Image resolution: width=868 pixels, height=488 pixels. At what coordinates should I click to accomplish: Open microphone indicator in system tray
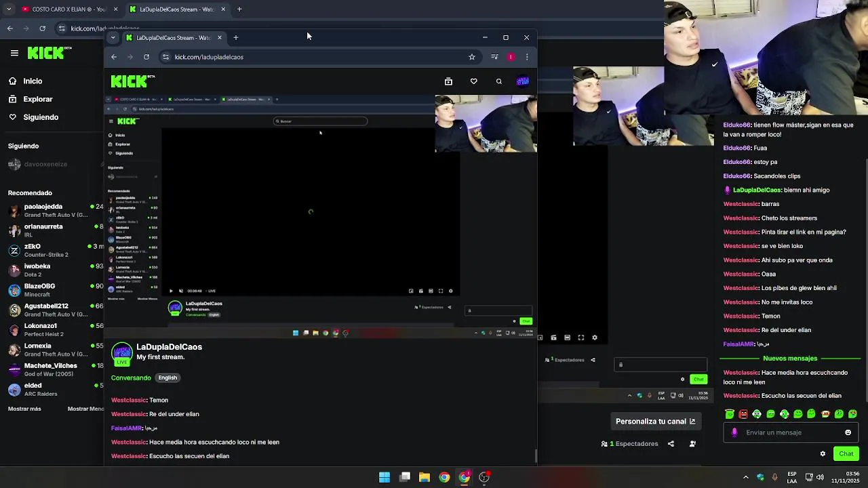(x=774, y=477)
